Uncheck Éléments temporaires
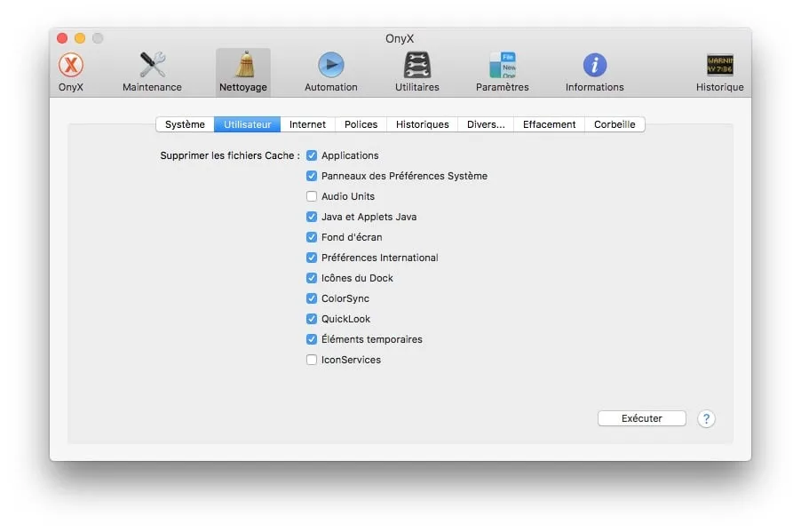801x532 pixels. click(312, 339)
